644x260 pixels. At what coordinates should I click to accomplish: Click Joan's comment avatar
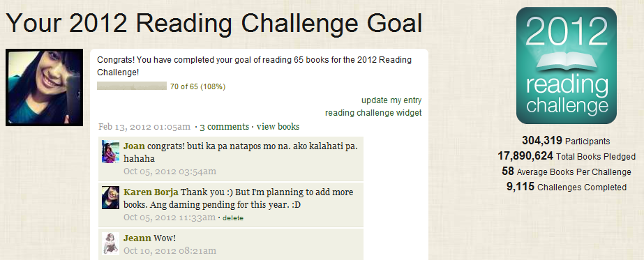(x=110, y=152)
